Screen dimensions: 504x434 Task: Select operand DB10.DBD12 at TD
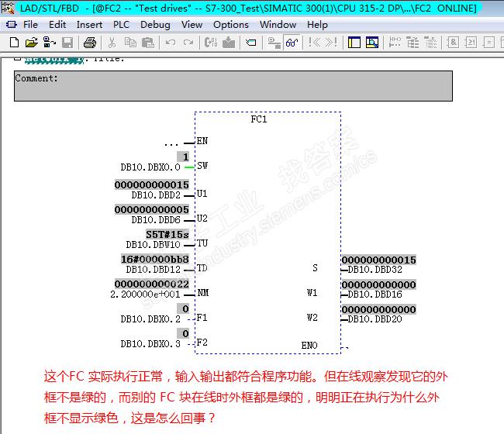[x=153, y=270]
